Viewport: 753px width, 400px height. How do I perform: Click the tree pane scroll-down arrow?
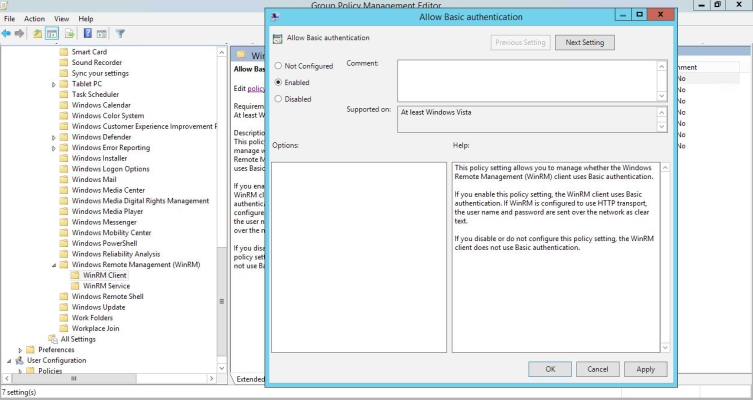click(x=221, y=368)
